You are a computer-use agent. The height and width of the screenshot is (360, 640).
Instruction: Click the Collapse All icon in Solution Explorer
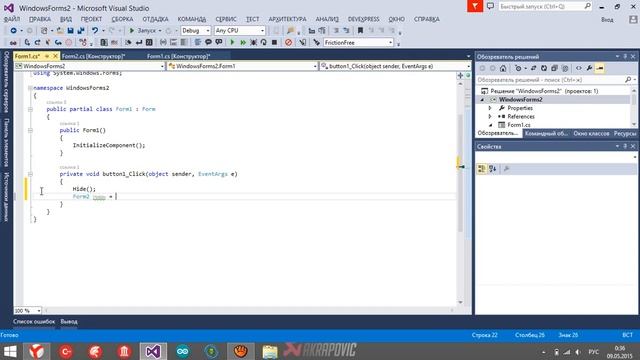pos(554,69)
